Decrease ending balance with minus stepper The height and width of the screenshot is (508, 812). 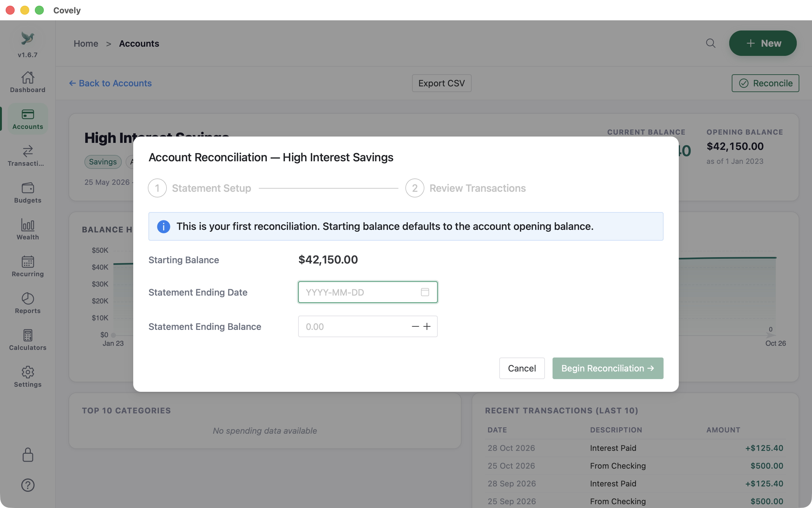[x=415, y=326]
